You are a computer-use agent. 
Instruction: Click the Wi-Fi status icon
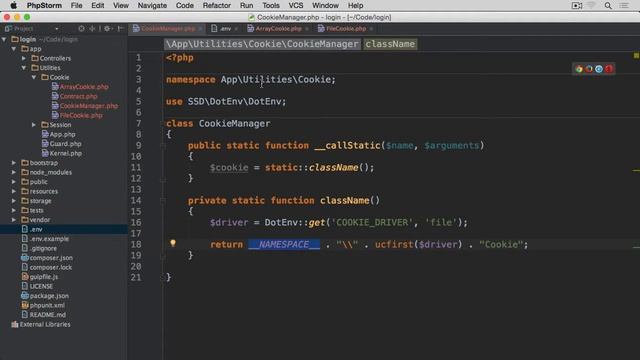coord(591,5)
